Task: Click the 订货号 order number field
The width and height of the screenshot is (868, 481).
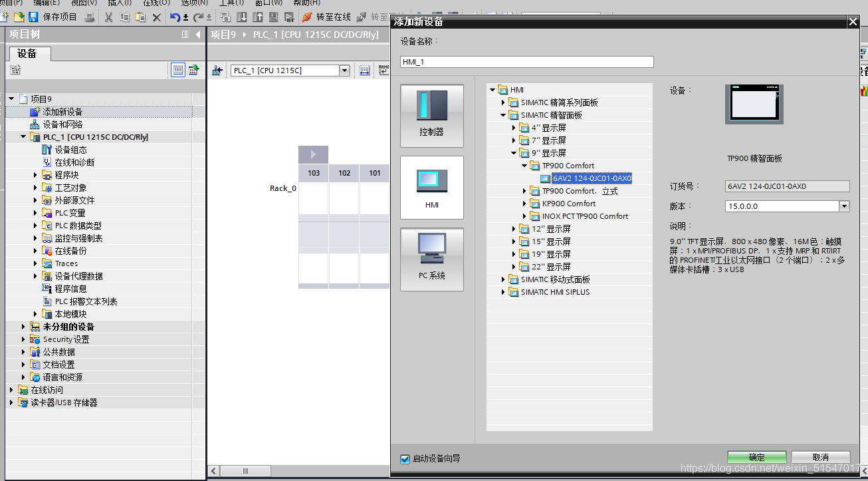Action: [x=788, y=186]
